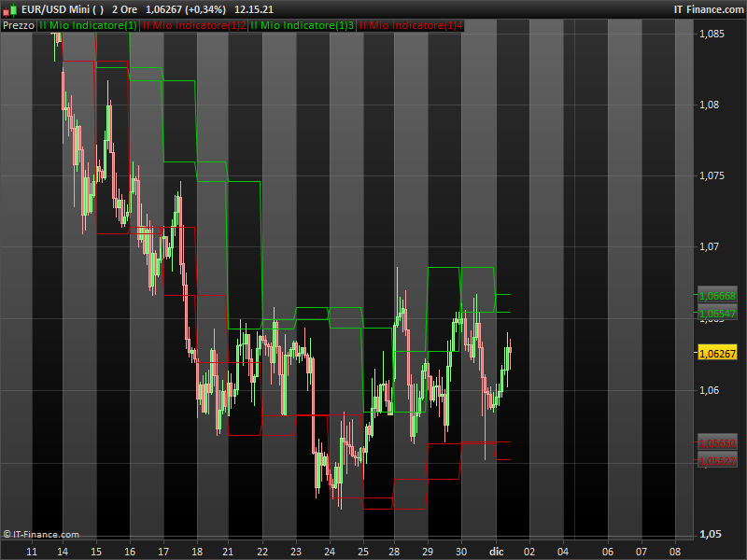The height and width of the screenshot is (560, 747).
Task: Select the red 1,05527 price tag
Action: pos(717,461)
